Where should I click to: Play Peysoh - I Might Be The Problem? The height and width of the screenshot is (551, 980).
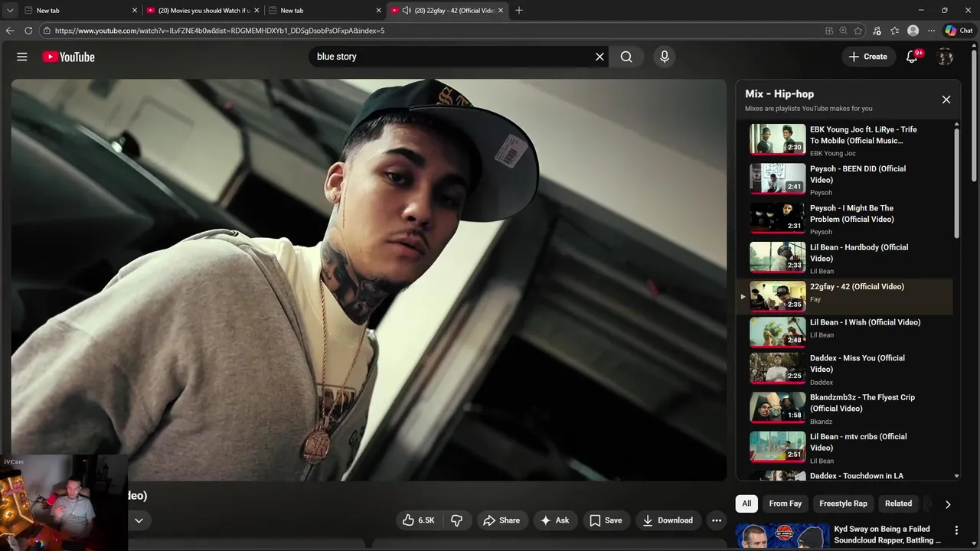tap(844, 219)
